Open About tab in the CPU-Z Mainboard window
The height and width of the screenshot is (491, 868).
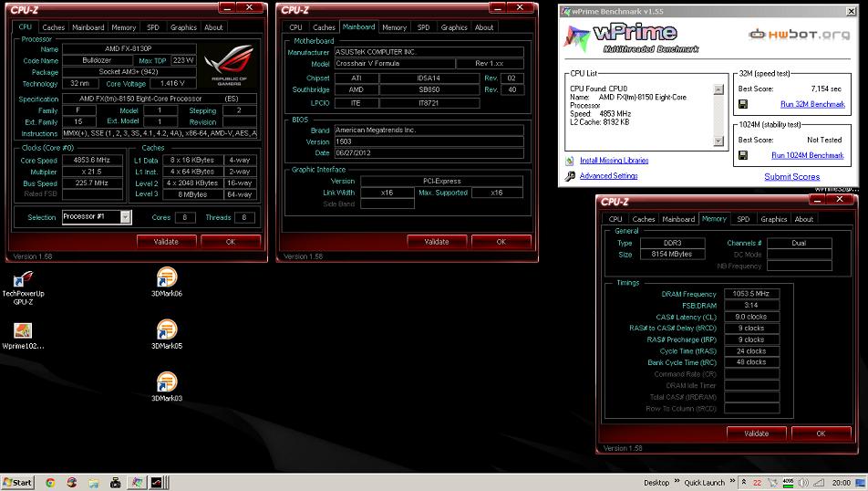(x=484, y=27)
